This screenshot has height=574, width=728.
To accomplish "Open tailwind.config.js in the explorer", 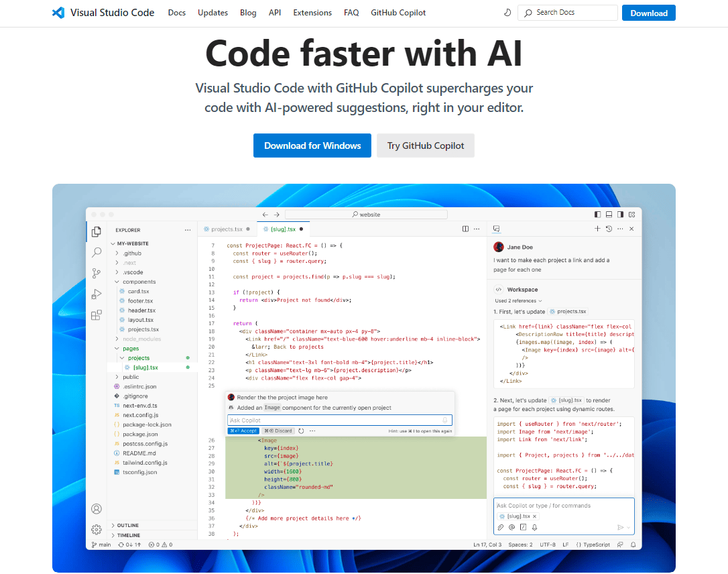I will click(144, 463).
